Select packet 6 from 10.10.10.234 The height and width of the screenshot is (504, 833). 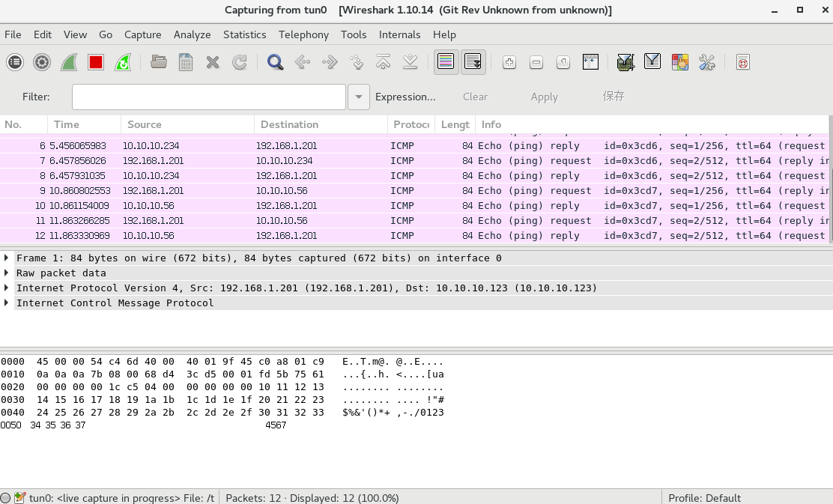[x=414, y=145]
